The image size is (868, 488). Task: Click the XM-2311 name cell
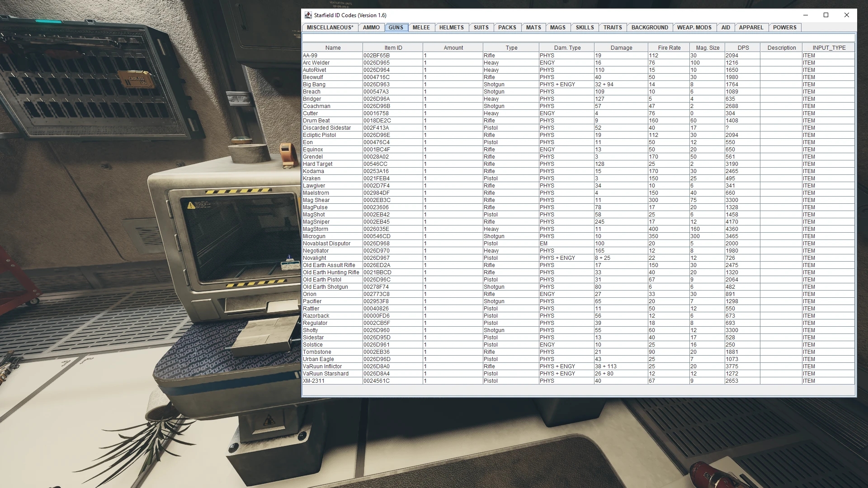point(332,381)
